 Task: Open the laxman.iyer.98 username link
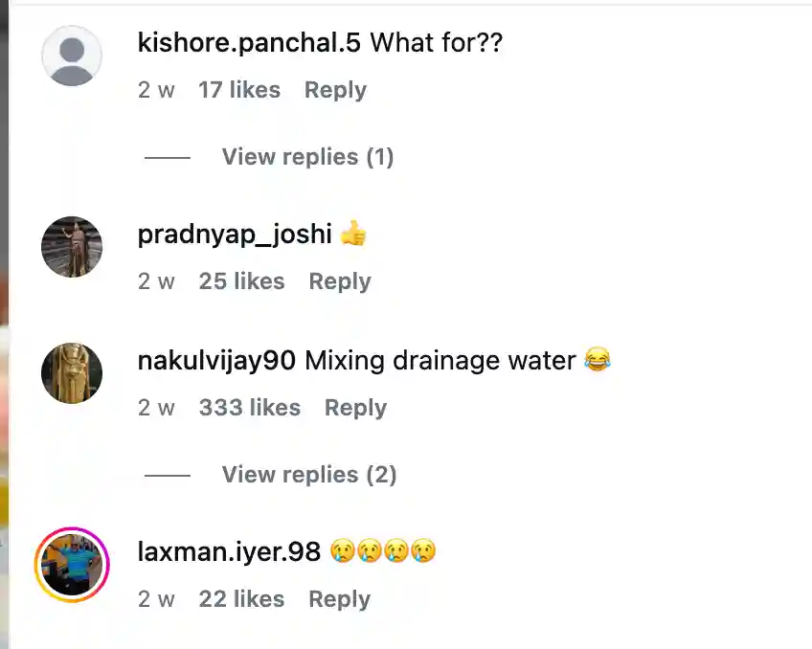tap(230, 552)
